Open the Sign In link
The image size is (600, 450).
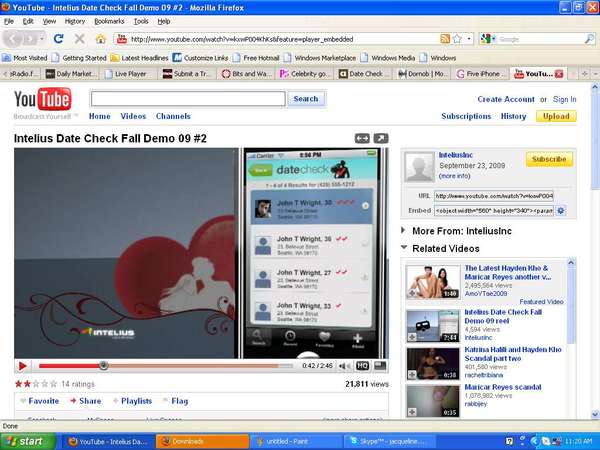[564, 99]
